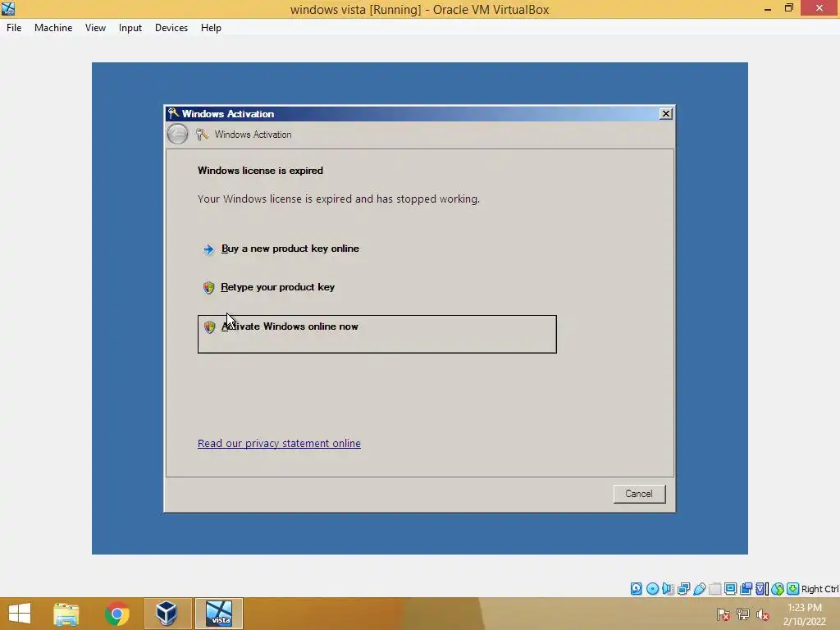The width and height of the screenshot is (840, 630).
Task: Click the recording status icon
Action: coord(746,589)
